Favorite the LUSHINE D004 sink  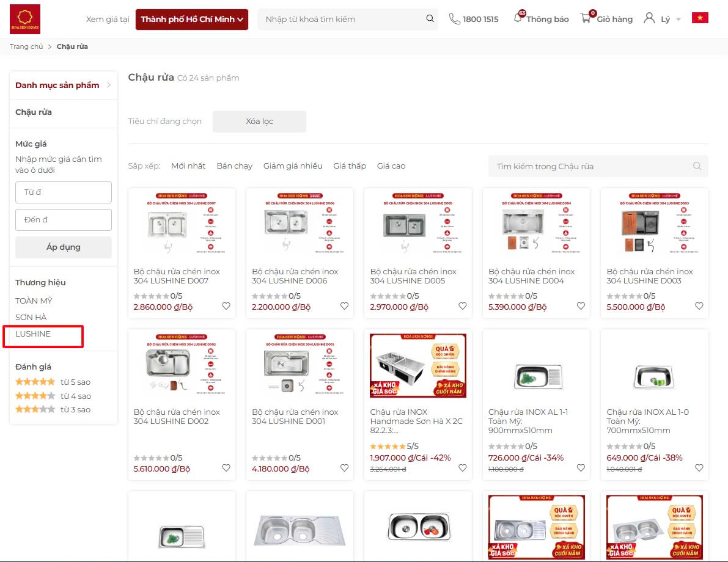point(581,306)
